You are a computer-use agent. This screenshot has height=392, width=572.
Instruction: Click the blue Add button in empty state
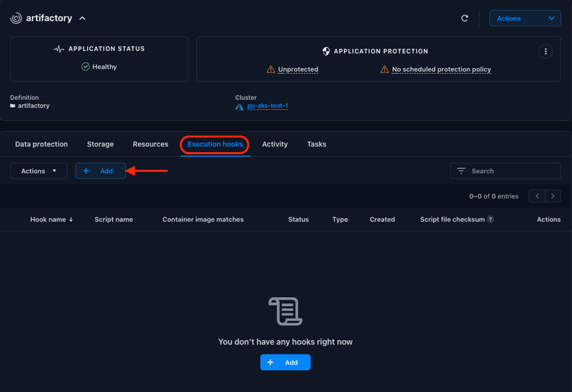[285, 362]
